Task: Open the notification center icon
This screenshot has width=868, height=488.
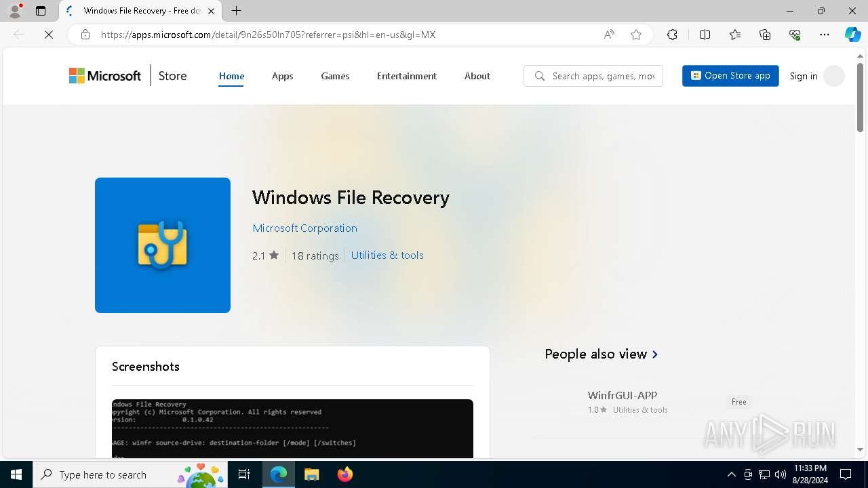Action: (846, 474)
